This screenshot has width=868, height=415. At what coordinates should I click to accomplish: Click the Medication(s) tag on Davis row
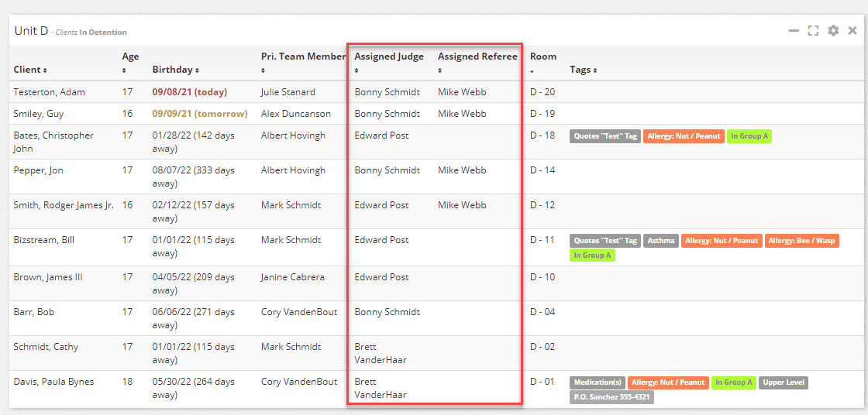click(598, 382)
